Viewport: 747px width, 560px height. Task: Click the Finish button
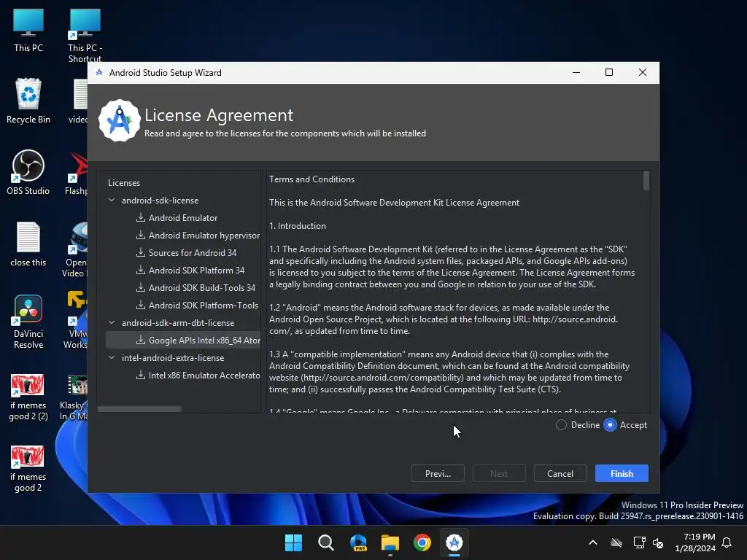click(x=622, y=473)
